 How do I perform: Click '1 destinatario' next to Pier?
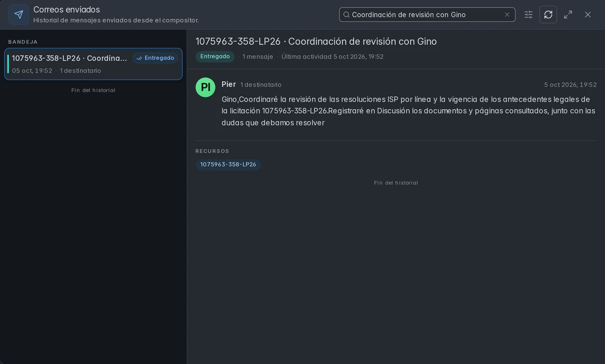261,84
